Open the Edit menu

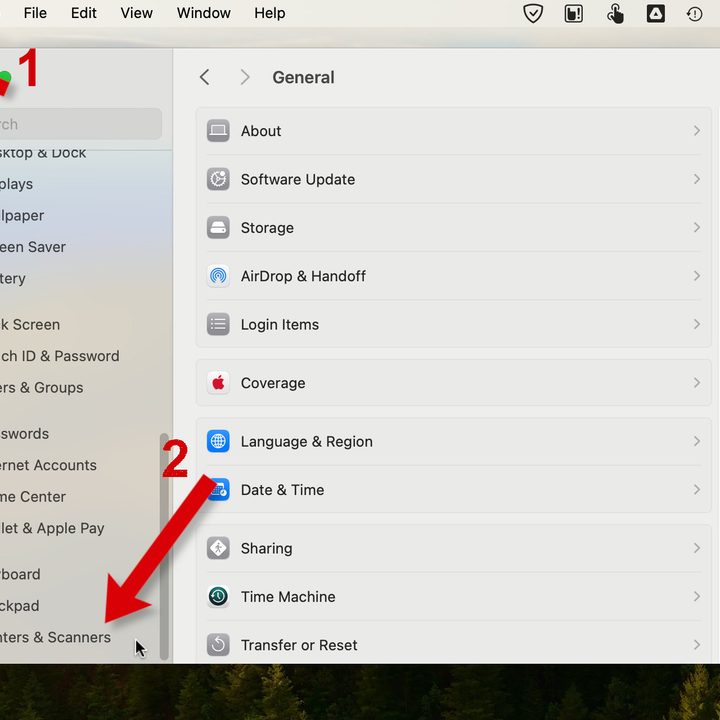[84, 13]
